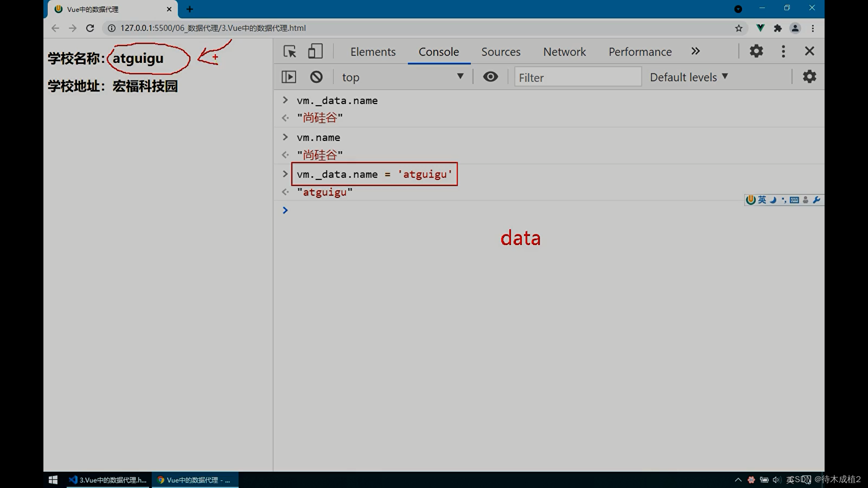The image size is (868, 488).
Task: Open the Performance tab
Action: (x=640, y=52)
